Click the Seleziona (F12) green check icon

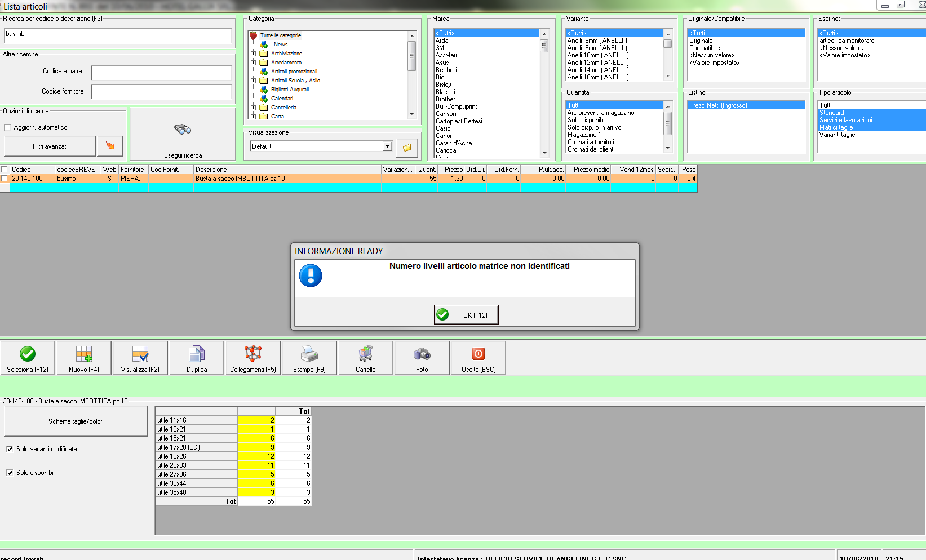coord(28,354)
